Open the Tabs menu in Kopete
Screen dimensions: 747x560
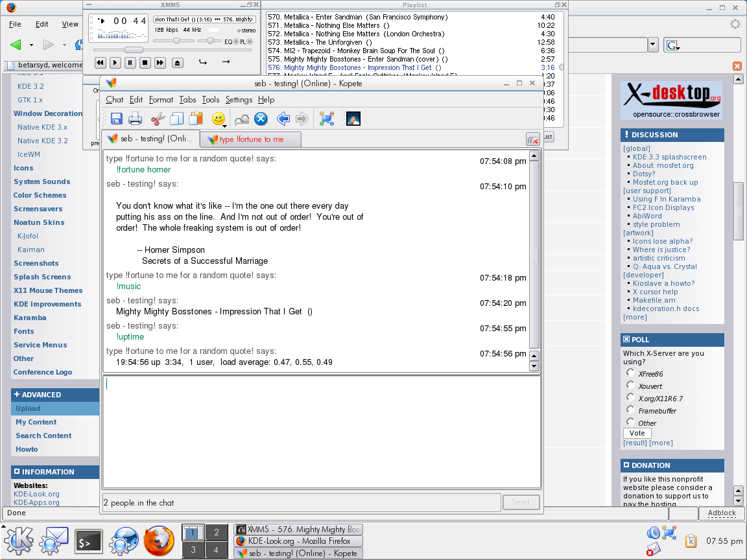[x=187, y=100]
